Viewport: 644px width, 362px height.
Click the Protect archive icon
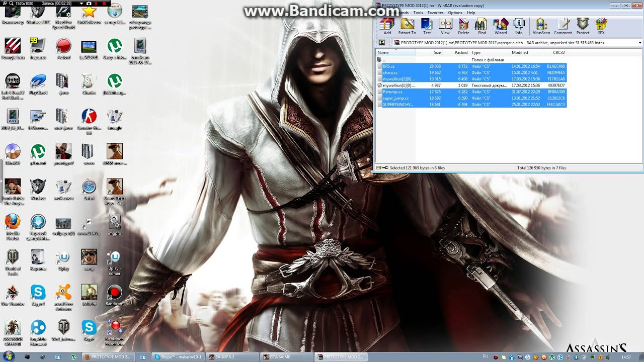[x=583, y=26]
